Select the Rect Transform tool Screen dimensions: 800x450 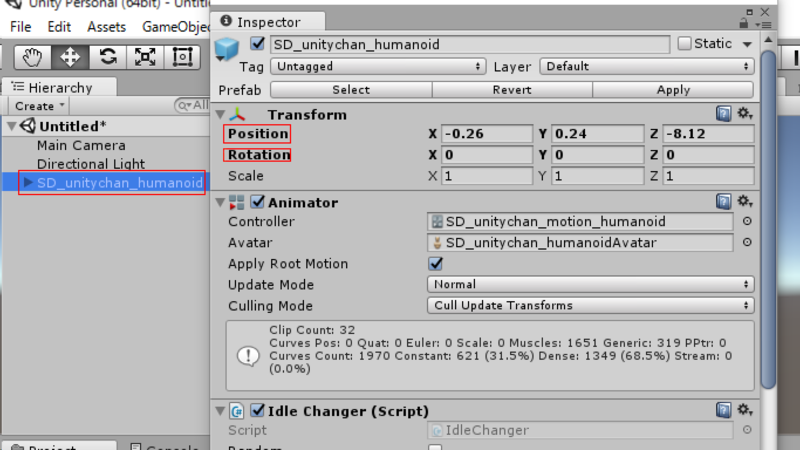(x=182, y=57)
